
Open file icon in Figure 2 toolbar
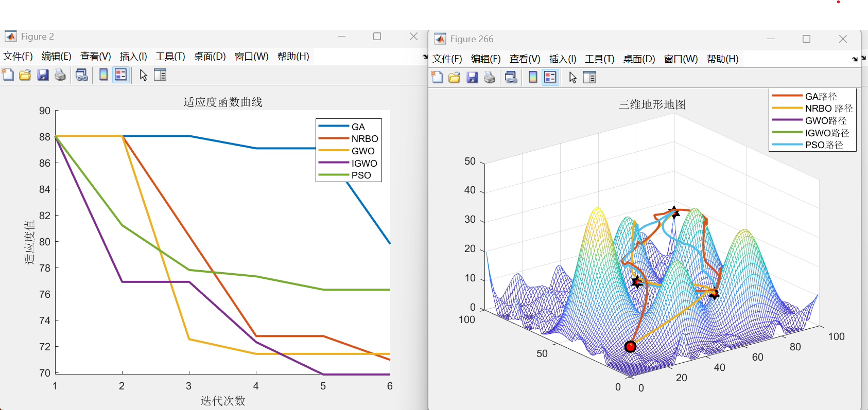[25, 75]
